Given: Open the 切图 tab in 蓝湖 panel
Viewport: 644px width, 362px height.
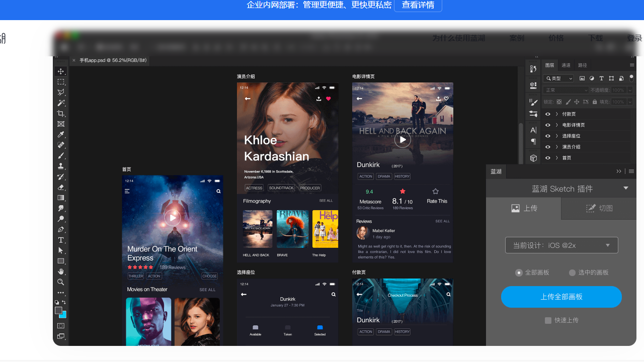Looking at the screenshot, I should (x=599, y=208).
